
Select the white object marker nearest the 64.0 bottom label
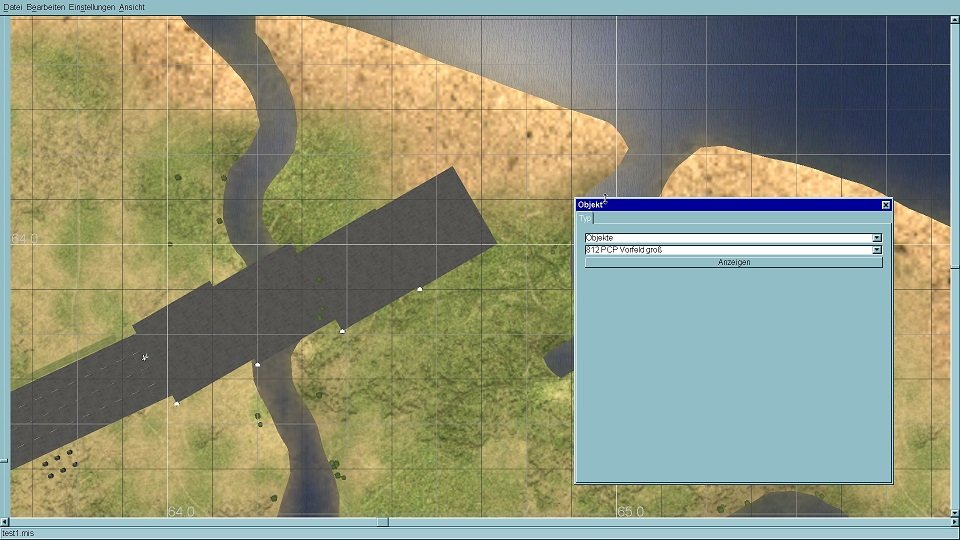[x=177, y=403]
